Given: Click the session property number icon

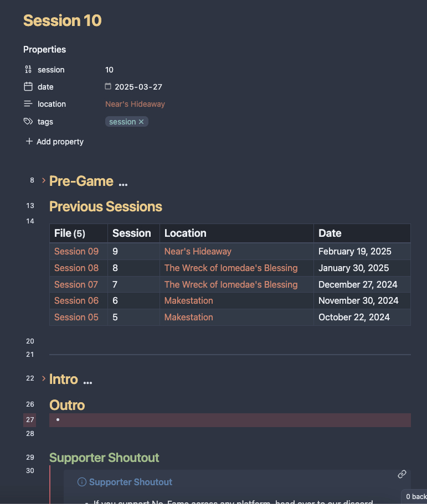Looking at the screenshot, I should (x=28, y=70).
